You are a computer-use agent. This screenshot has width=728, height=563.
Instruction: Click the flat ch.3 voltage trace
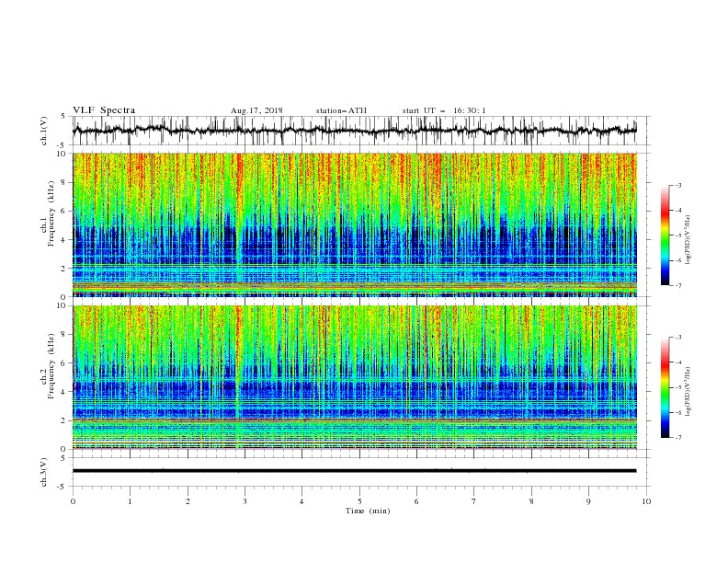pos(354,471)
